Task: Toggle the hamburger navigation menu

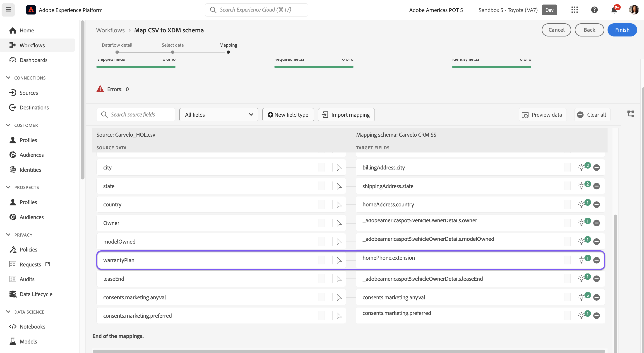Action: tap(8, 10)
